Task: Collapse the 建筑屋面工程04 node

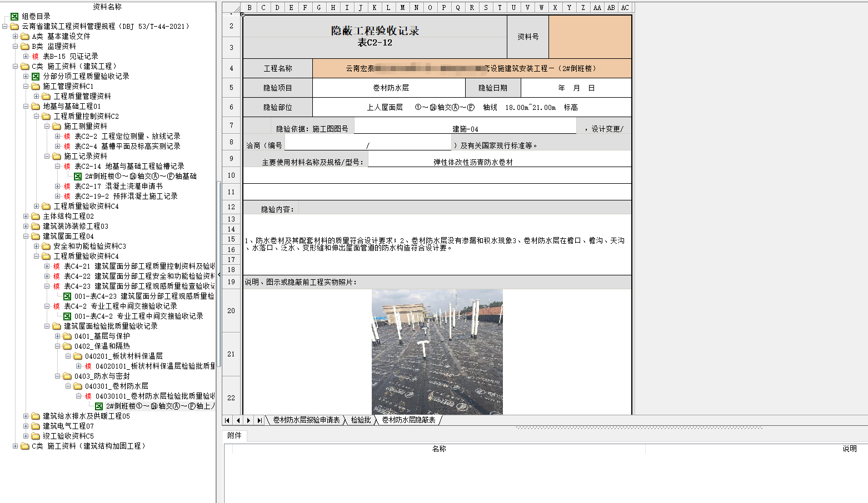Action: tap(26, 237)
